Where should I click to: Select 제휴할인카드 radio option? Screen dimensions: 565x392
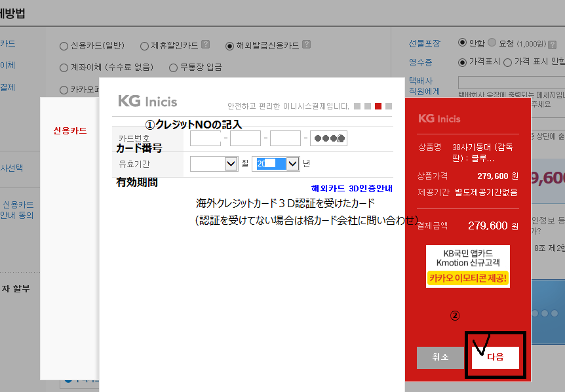tap(144, 46)
